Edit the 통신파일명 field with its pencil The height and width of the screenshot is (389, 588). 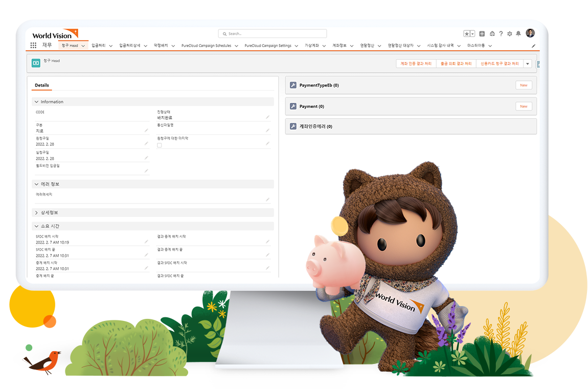[x=268, y=131]
